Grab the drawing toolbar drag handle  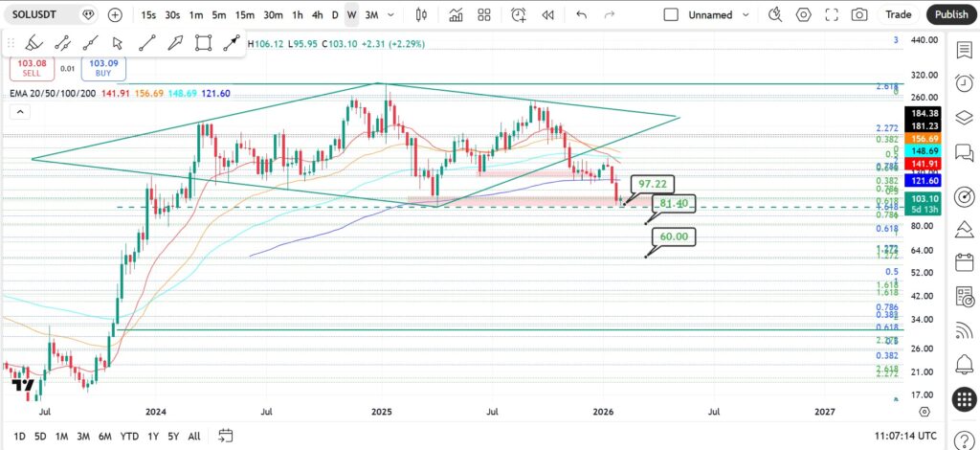11,42
